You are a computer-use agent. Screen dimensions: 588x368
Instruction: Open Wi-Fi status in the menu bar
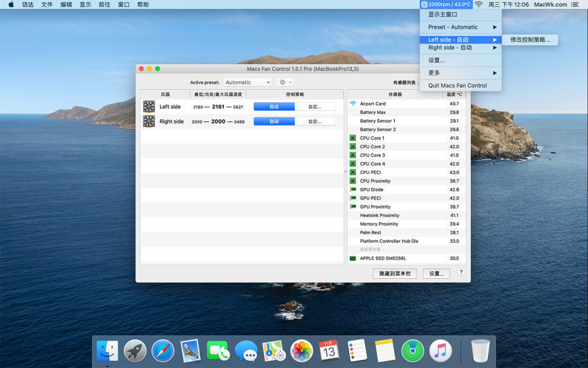478,5
